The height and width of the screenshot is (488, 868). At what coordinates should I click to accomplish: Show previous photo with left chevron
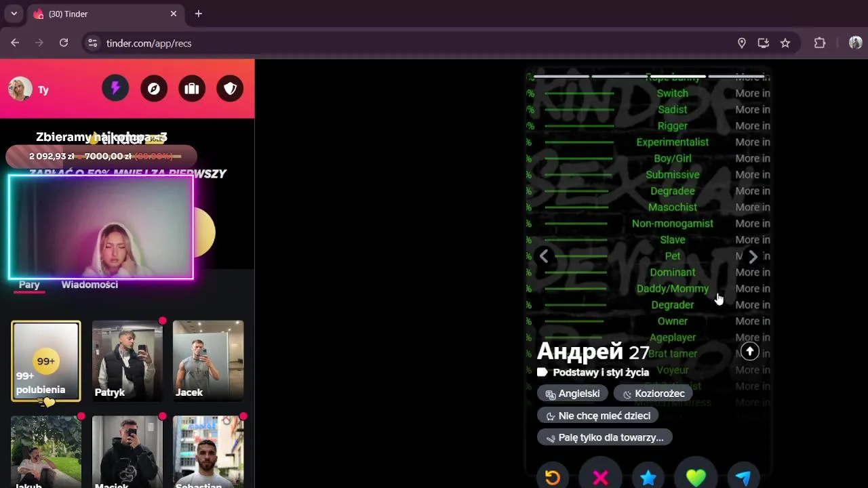pyautogui.click(x=544, y=256)
